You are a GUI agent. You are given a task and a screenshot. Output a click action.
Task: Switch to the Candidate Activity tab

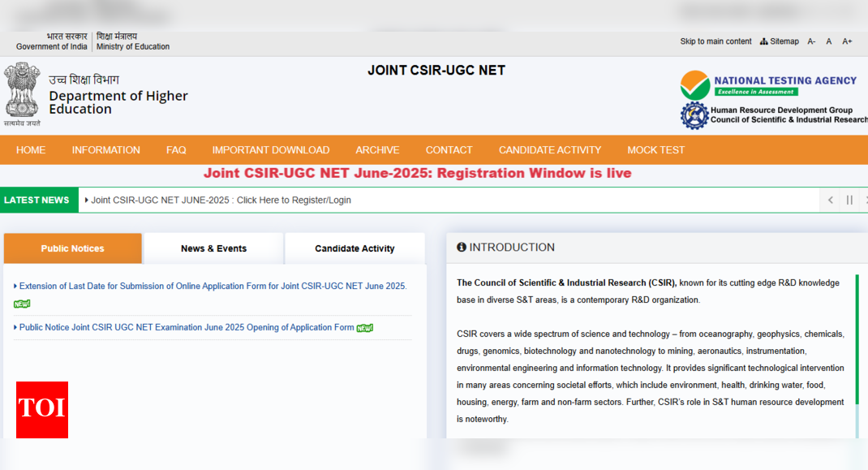355,248
